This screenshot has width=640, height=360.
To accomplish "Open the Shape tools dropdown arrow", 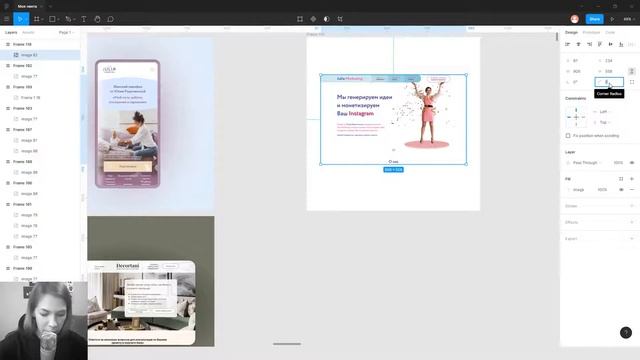I will 58,19.
